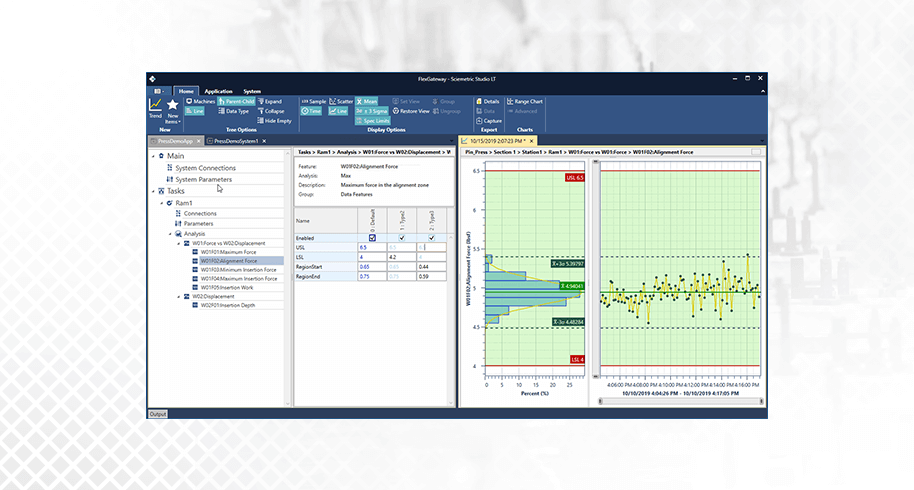This screenshot has height=490, width=914.
Task: Open the Range Chart
Action: point(525,101)
